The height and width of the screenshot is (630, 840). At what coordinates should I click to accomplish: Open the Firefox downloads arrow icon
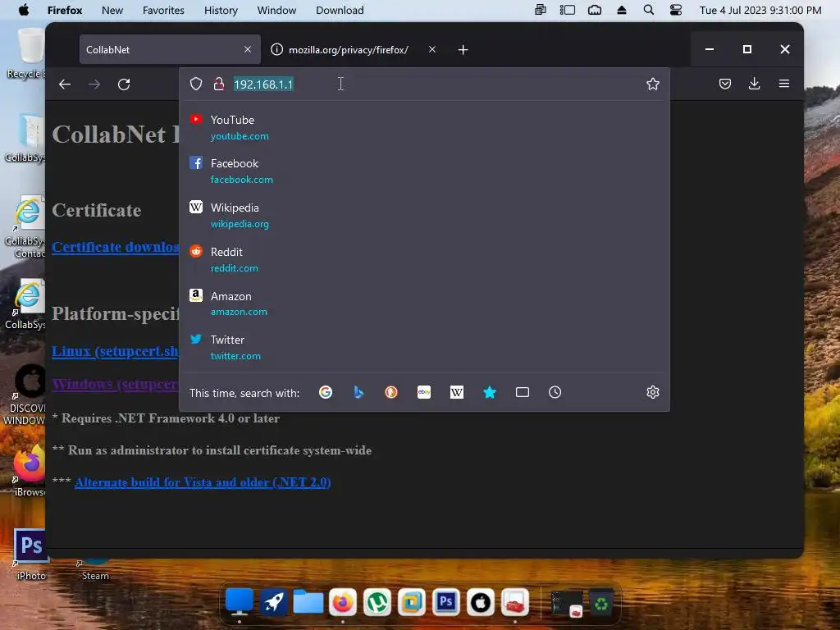tap(755, 84)
